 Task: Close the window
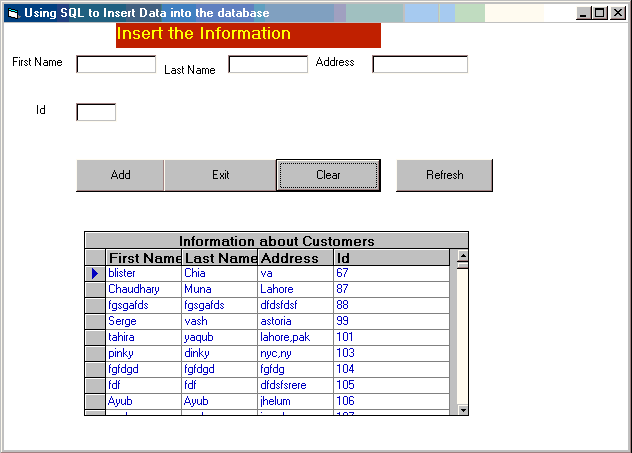pyautogui.click(x=617, y=13)
